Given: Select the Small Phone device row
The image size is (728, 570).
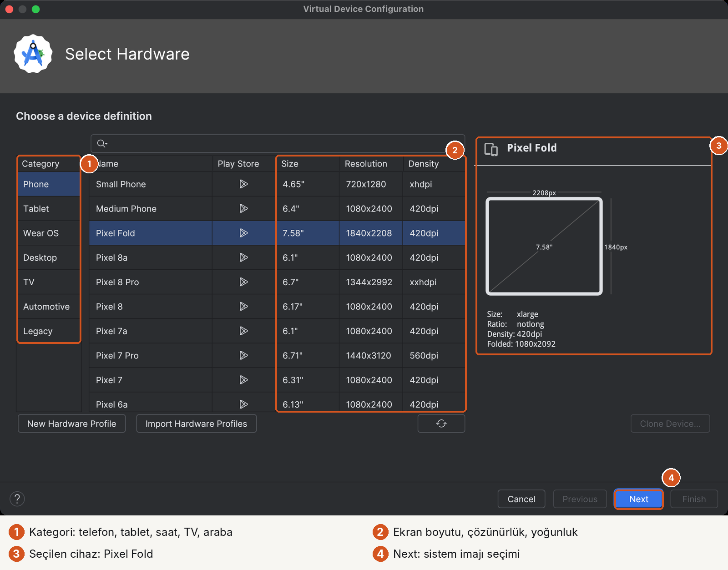Looking at the screenshot, I should pos(277,184).
